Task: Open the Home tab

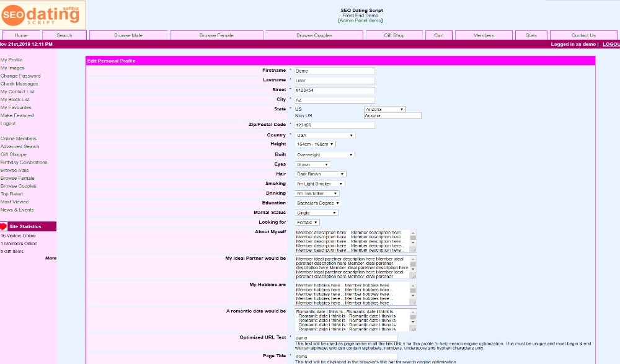Action: pos(21,35)
